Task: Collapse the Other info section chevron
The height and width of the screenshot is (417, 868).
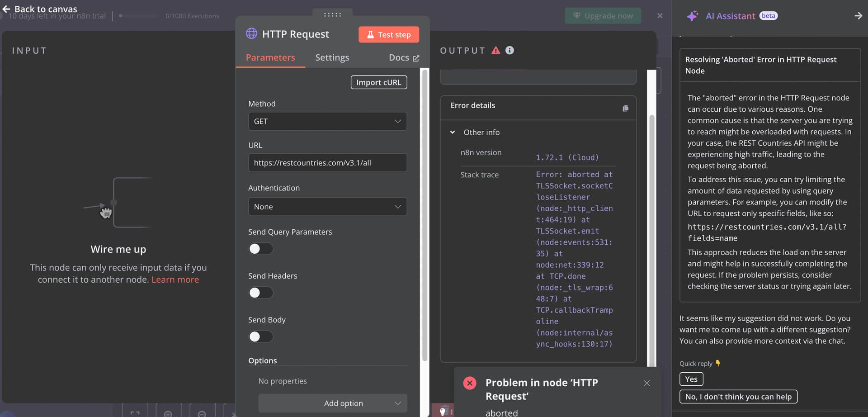Action: [453, 133]
